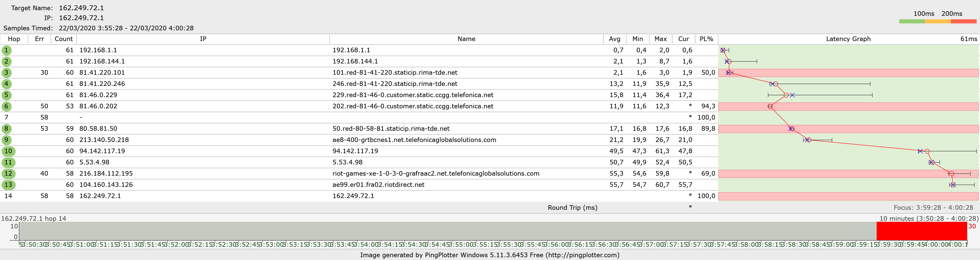Viewport: 980px width, 260px height.
Task: Select the green hop 3 circle icon
Action: [x=6, y=73]
